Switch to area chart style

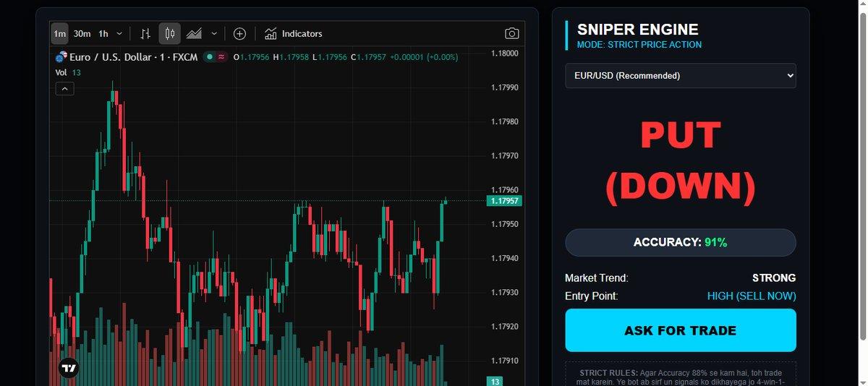click(x=194, y=33)
